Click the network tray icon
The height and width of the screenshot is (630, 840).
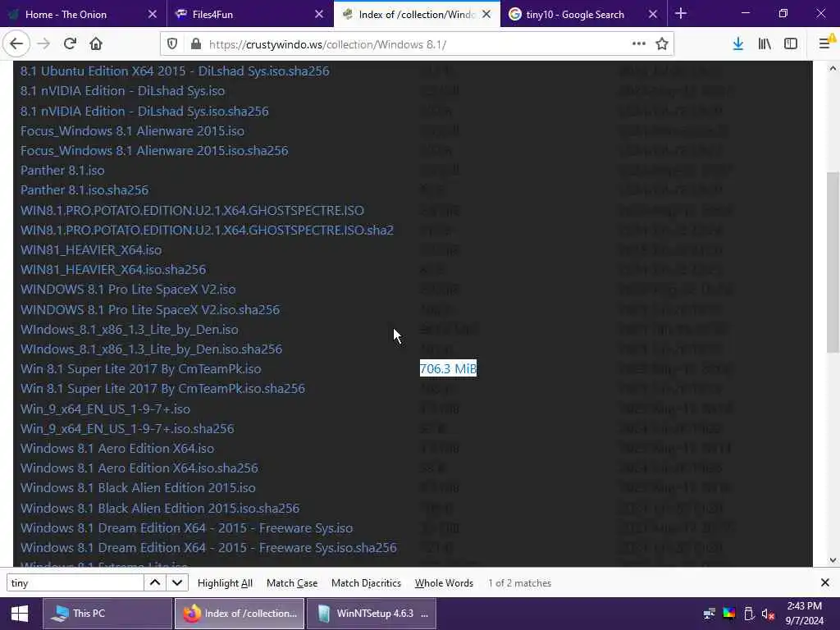(x=710, y=614)
